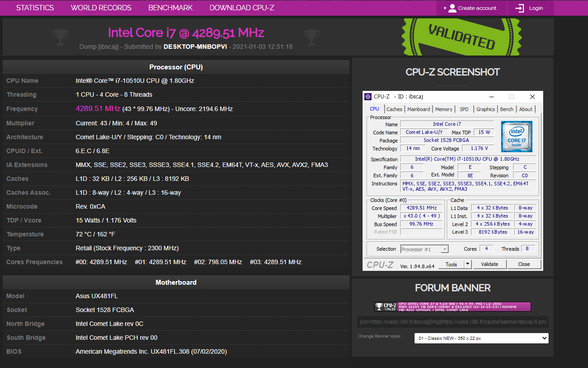Image resolution: width=588 pixels, height=368 pixels.
Task: Click the Level 3 8192 KBytes cache field
Action: point(492,232)
